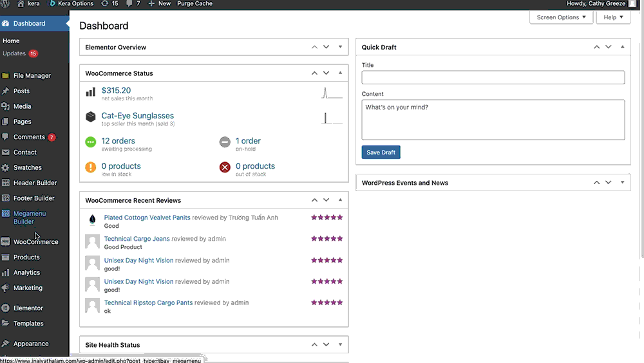Click the Save Draft button
This screenshot has height=363, width=644.
point(381,153)
